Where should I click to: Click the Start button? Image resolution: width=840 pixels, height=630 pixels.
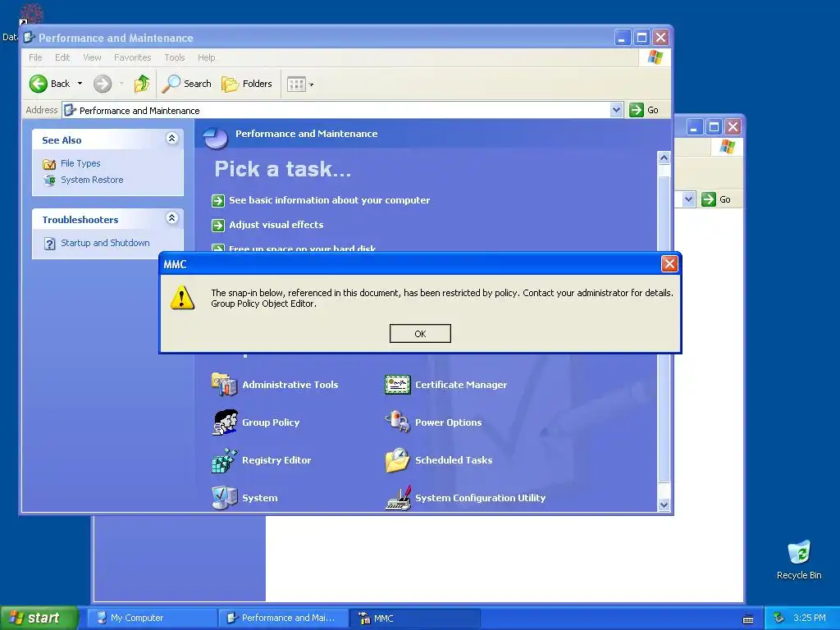39,618
